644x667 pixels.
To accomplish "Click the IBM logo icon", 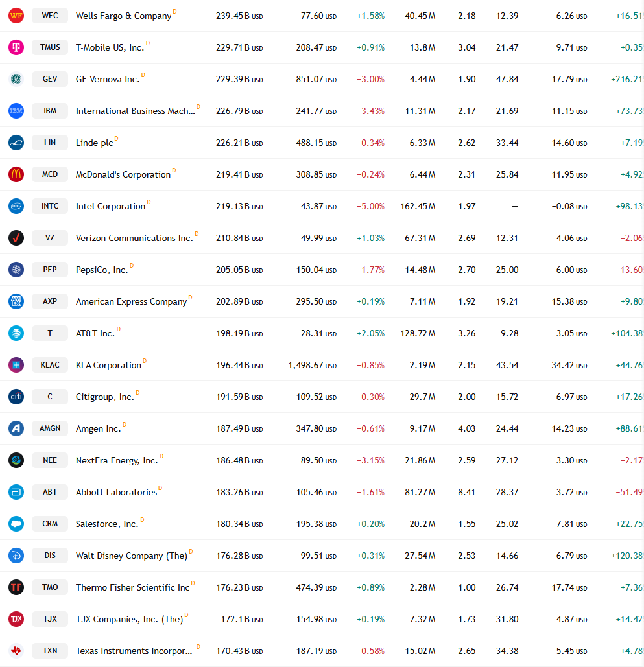I will pyautogui.click(x=16, y=111).
